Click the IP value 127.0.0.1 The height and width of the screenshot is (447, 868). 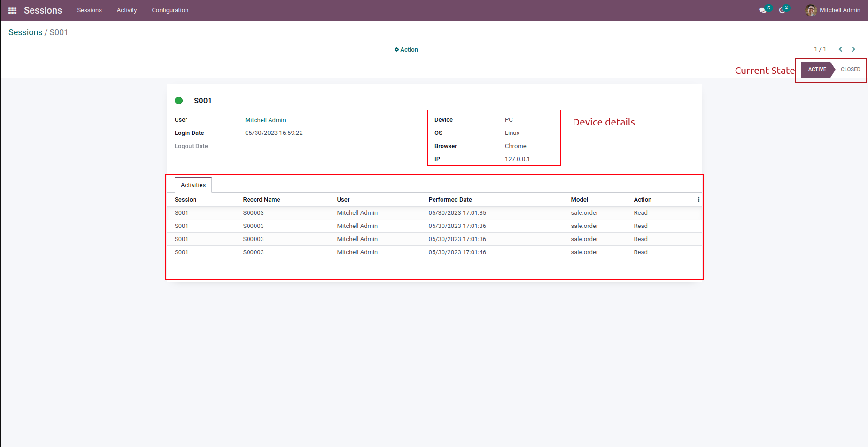click(x=517, y=159)
